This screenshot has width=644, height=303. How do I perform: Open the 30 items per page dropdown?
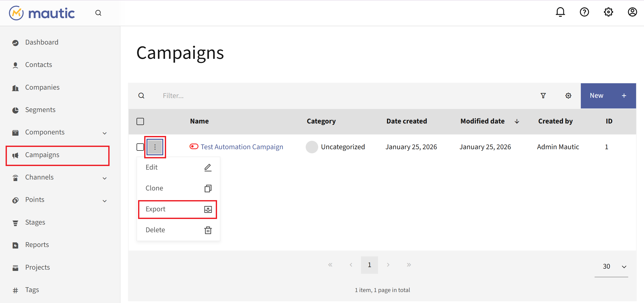611,266
